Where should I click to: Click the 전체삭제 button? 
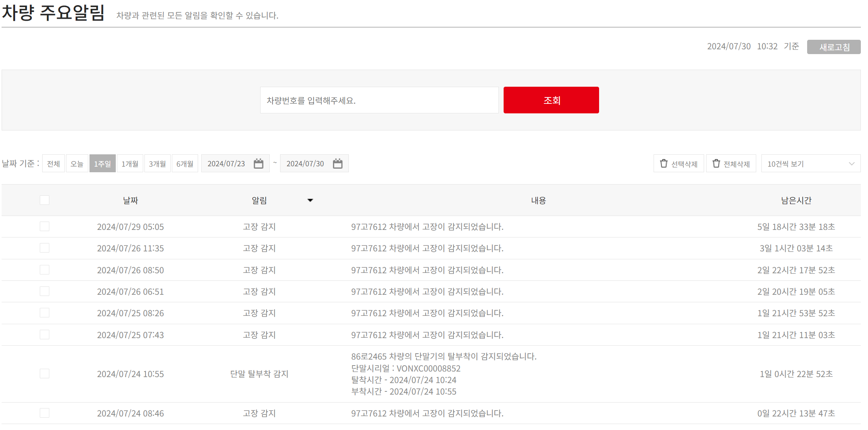[731, 163]
